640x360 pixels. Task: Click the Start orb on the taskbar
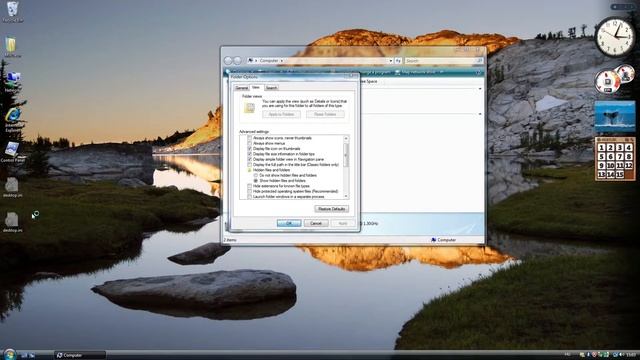pos(9,354)
